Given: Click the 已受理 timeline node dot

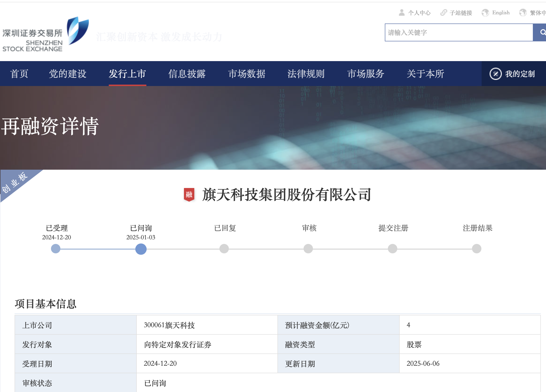Looking at the screenshot, I should tap(56, 249).
